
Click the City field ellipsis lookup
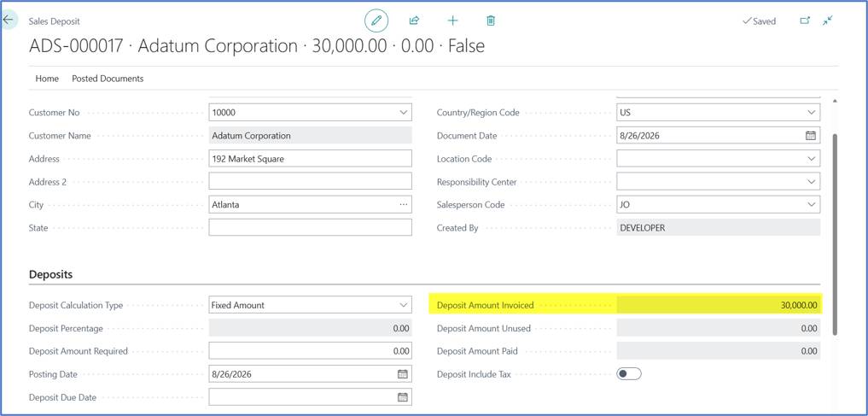404,204
